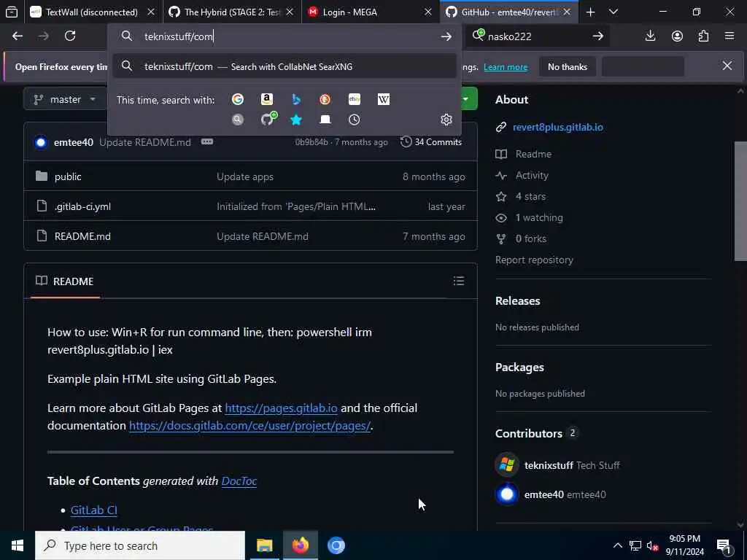747x560 pixels.
Task: Open https://pages.gitlab.io link
Action: tap(281, 408)
